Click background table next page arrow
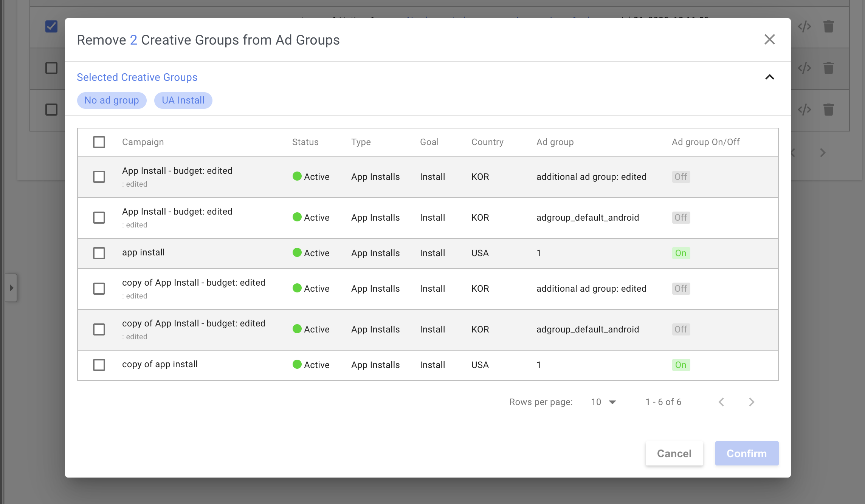 [823, 153]
